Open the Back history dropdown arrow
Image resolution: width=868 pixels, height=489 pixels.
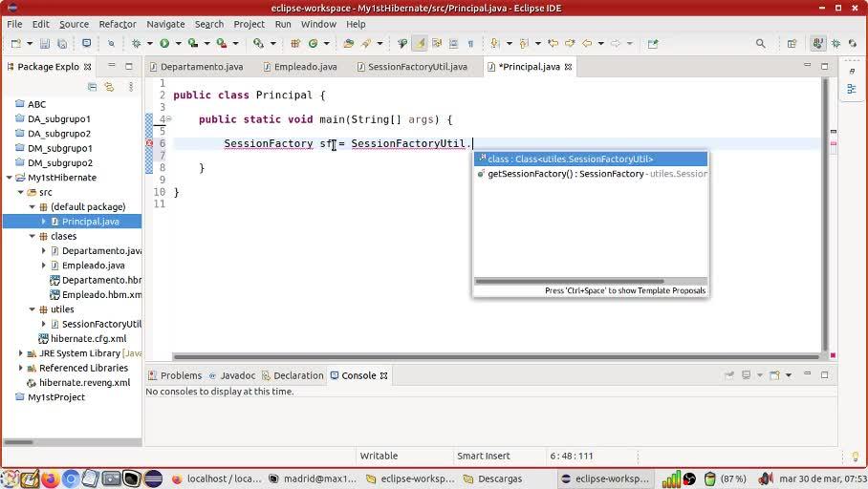point(600,44)
